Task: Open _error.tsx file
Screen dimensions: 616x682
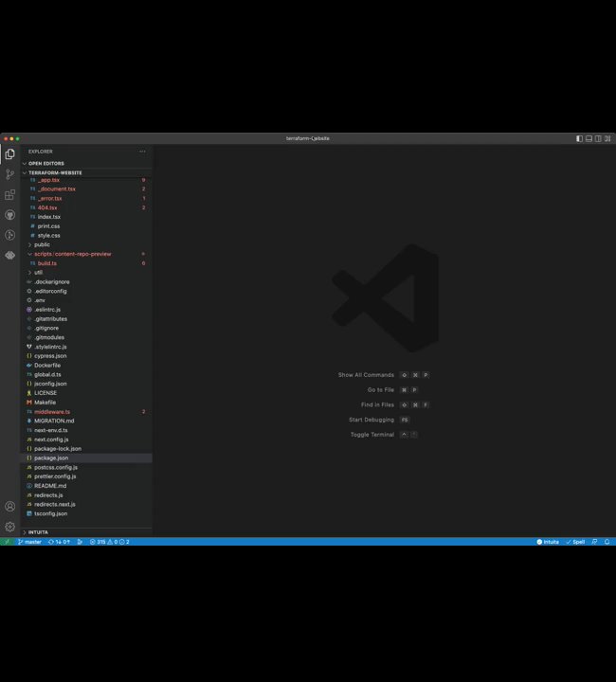Action: tap(86, 198)
